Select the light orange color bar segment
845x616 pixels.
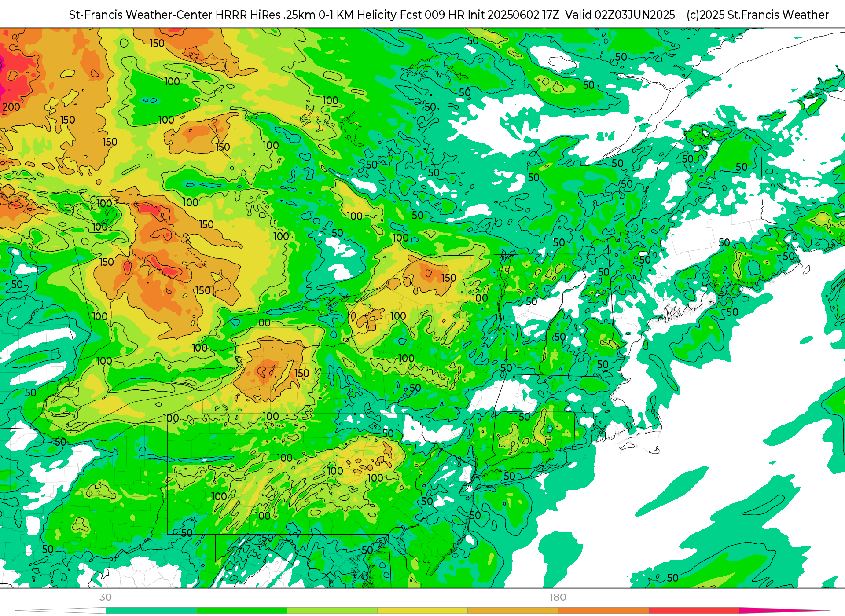click(x=513, y=611)
